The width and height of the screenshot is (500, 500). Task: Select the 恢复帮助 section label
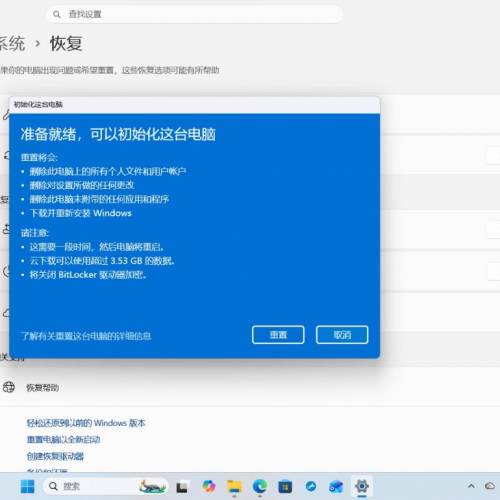tap(42, 388)
